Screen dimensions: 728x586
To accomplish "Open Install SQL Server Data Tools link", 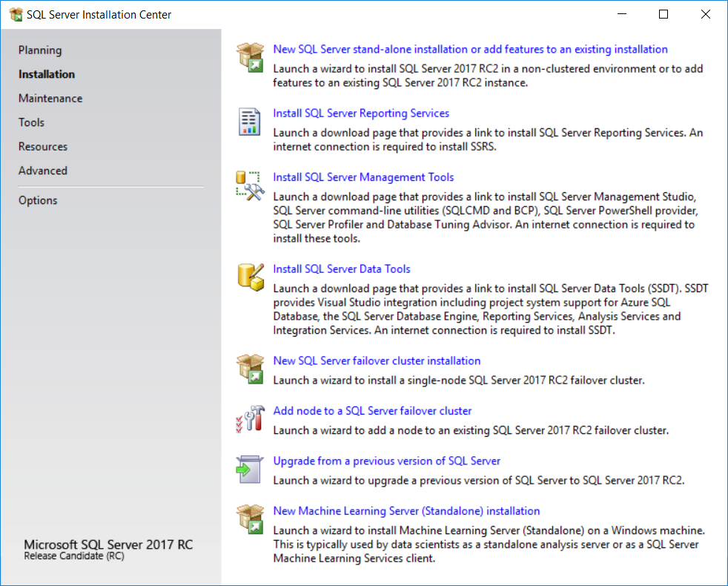I will click(341, 269).
